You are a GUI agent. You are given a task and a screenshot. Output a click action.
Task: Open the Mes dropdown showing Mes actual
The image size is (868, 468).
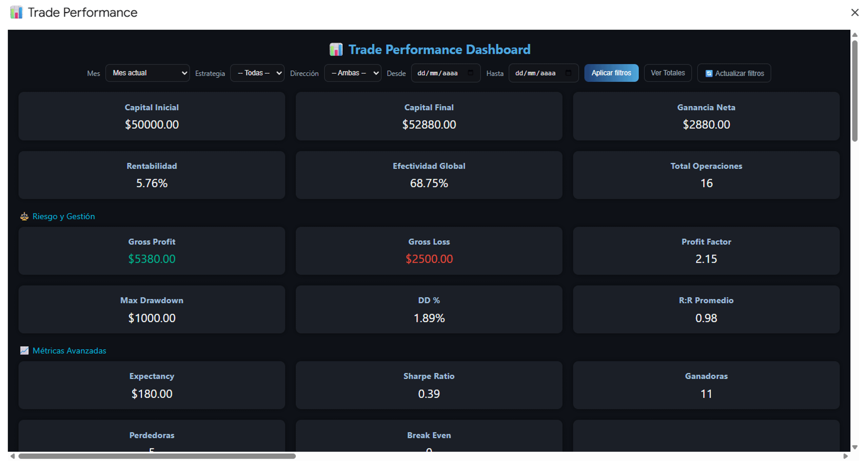click(147, 73)
